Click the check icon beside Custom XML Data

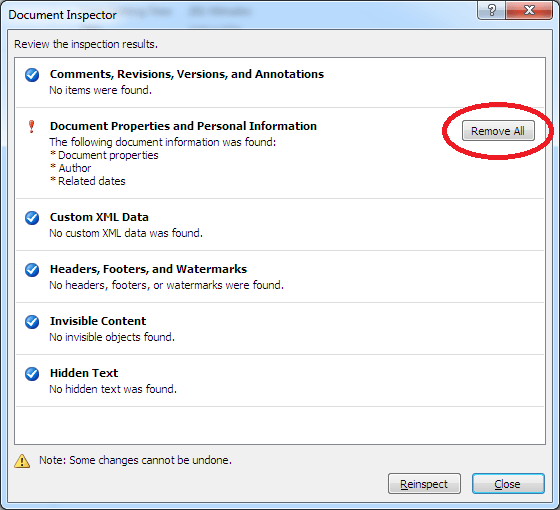[32, 218]
